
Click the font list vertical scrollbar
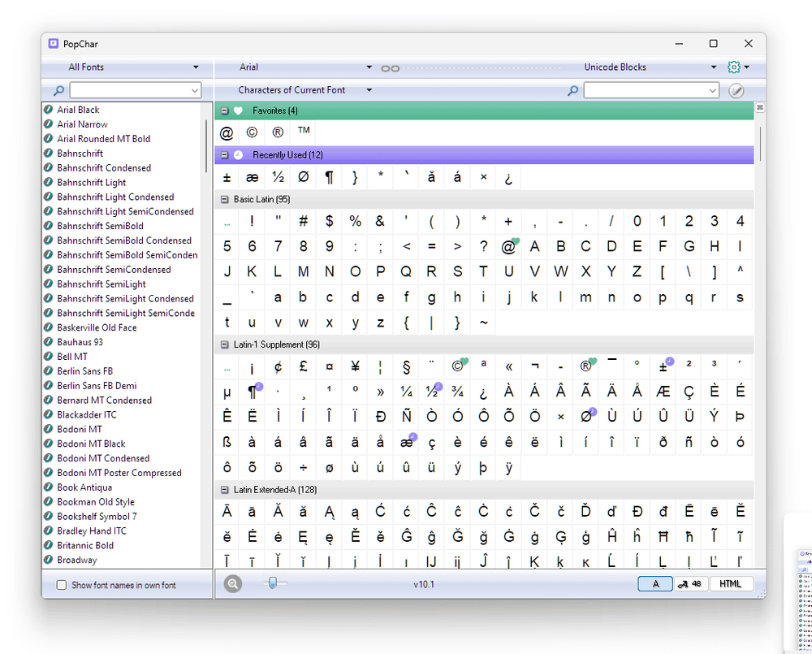click(205, 146)
